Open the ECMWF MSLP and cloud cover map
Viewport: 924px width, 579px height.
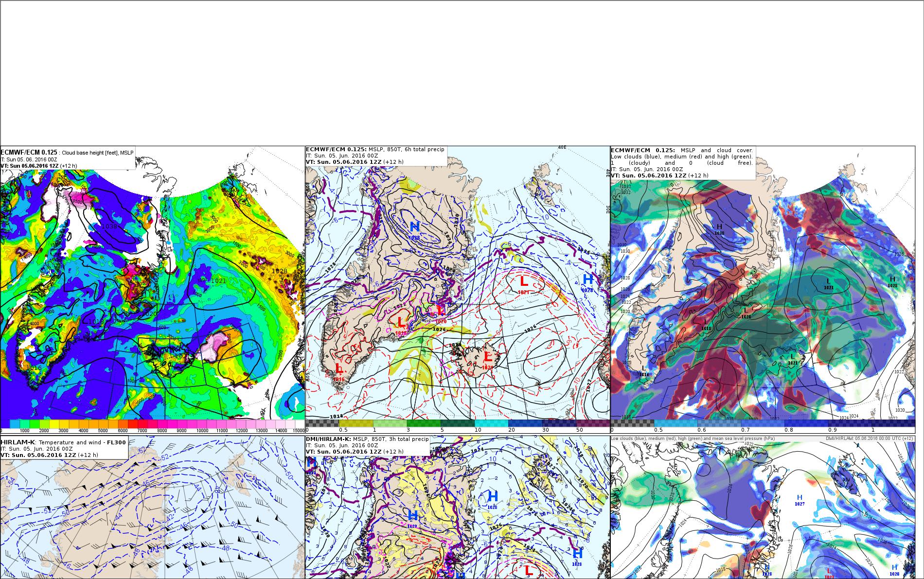tap(763, 290)
